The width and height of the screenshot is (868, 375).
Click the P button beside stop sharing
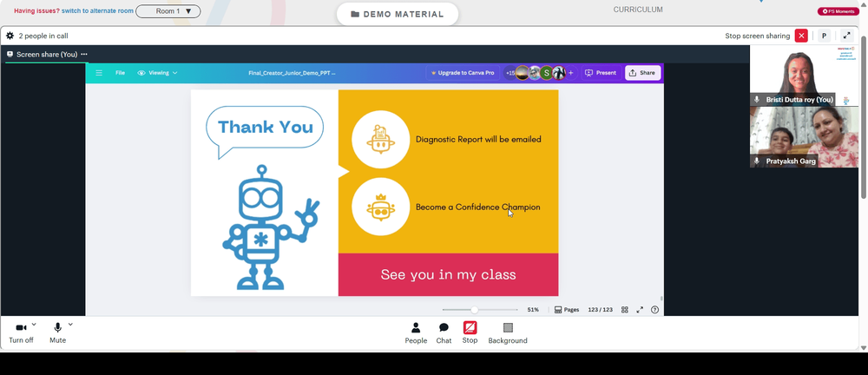coord(824,36)
